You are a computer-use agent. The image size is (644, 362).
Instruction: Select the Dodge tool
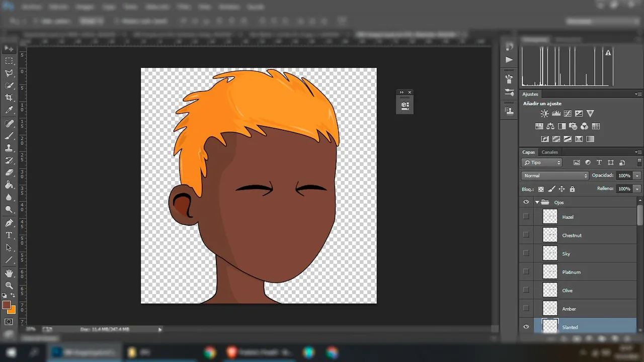[9, 210]
